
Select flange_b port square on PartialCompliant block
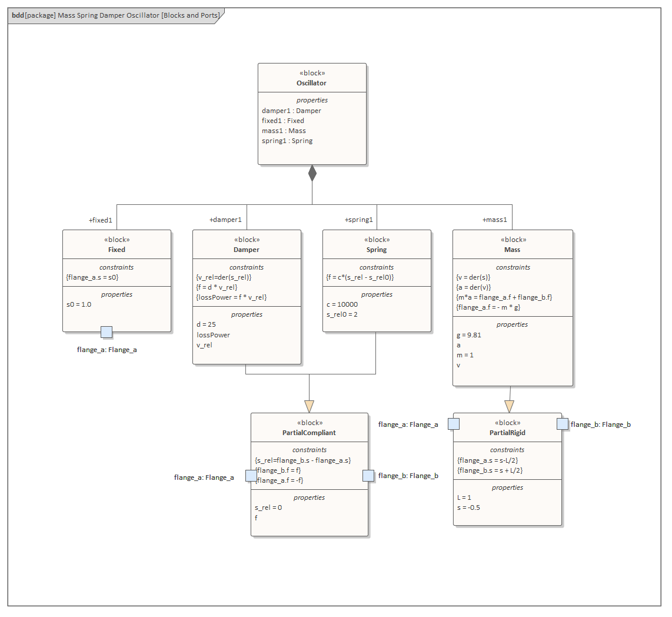point(368,476)
